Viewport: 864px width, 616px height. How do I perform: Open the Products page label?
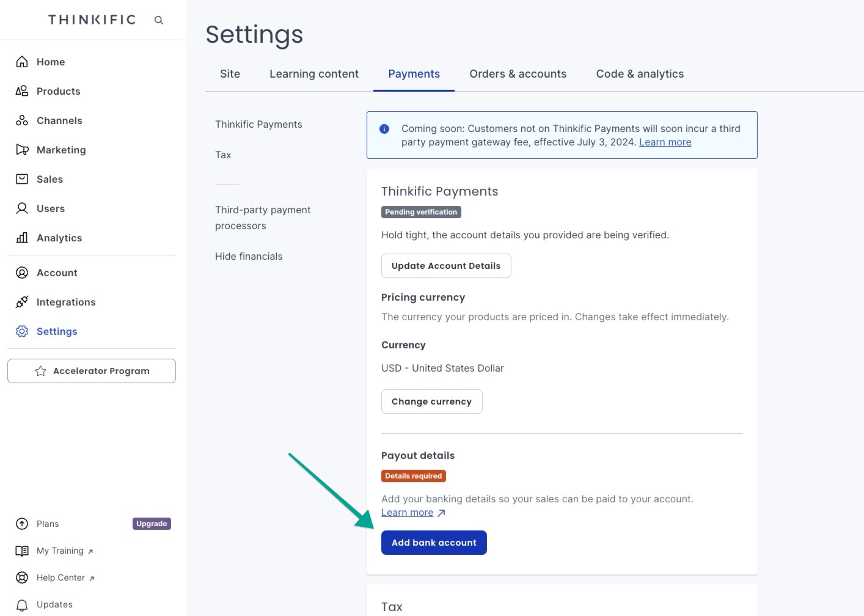point(59,91)
